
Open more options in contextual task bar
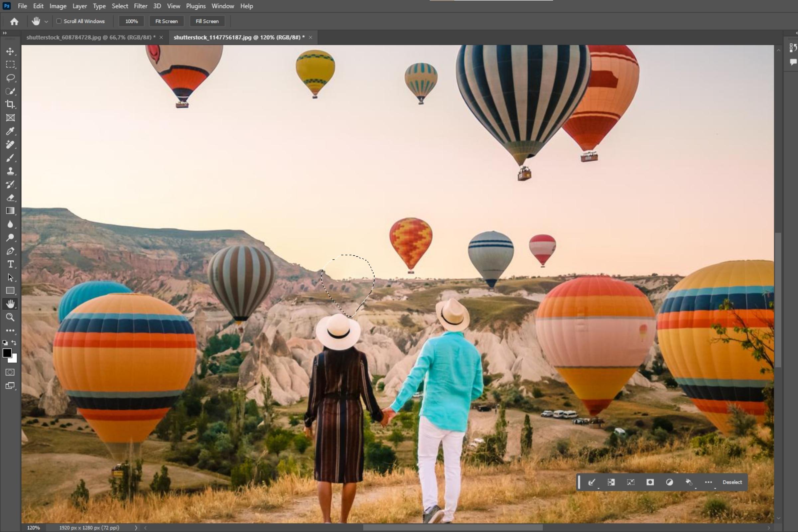pyautogui.click(x=709, y=482)
